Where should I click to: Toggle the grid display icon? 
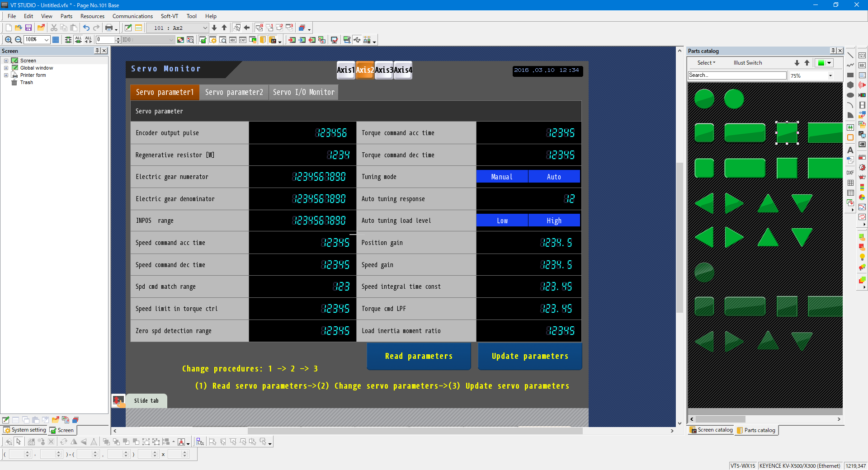[56, 40]
